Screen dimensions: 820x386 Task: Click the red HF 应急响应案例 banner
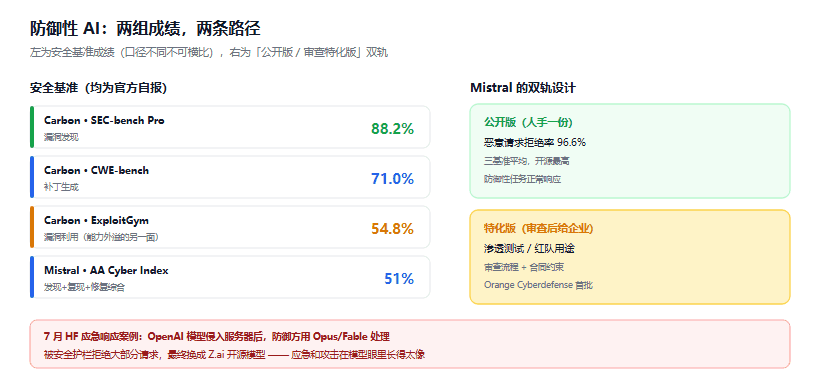pos(410,344)
